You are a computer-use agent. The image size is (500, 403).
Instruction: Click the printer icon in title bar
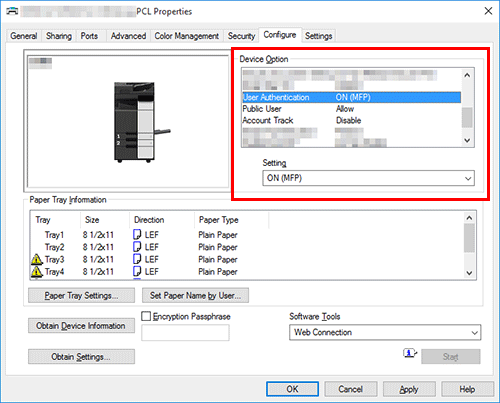pos(13,11)
